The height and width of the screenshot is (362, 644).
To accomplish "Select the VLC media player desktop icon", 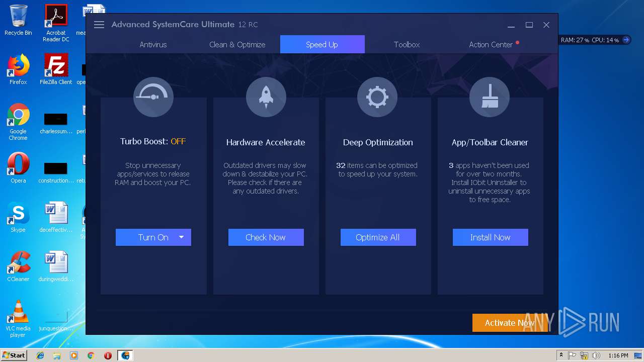I will pyautogui.click(x=18, y=319).
